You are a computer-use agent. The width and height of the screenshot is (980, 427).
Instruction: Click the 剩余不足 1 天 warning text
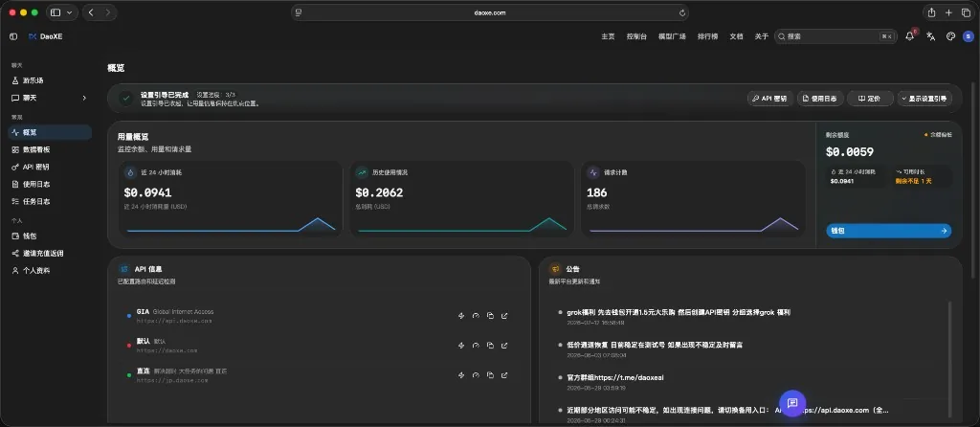[x=913, y=181]
